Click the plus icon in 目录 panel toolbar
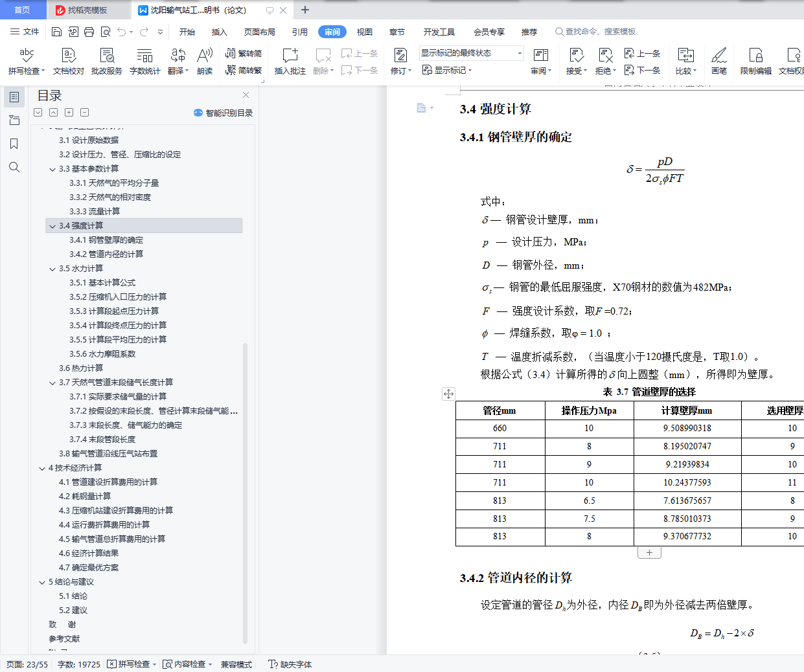Screen dimensions: 804x672 69,113
